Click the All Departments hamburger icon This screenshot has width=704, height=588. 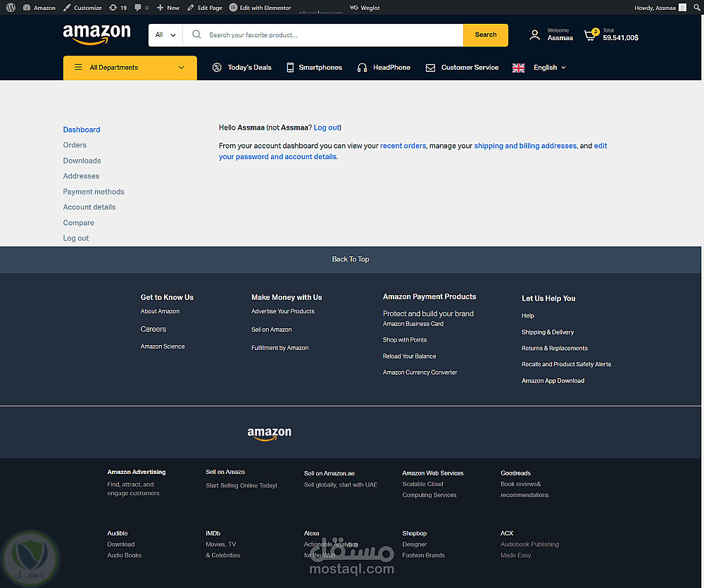[x=78, y=68]
